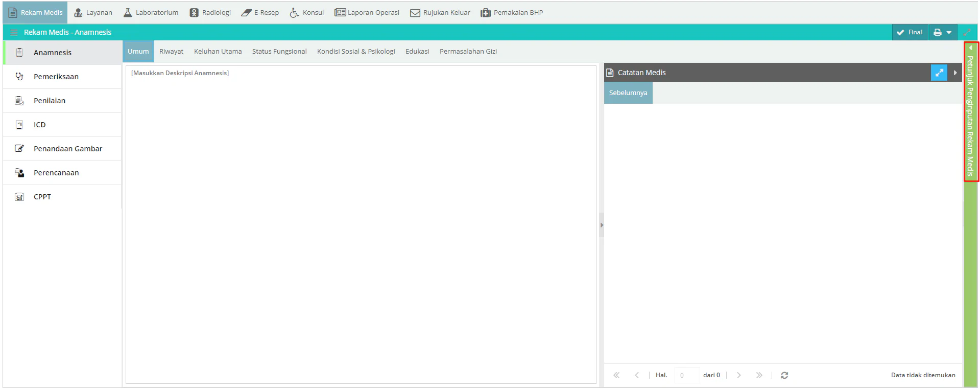Screen dimensions: 980x390
Task: Go to the last page
Action: pos(759,375)
